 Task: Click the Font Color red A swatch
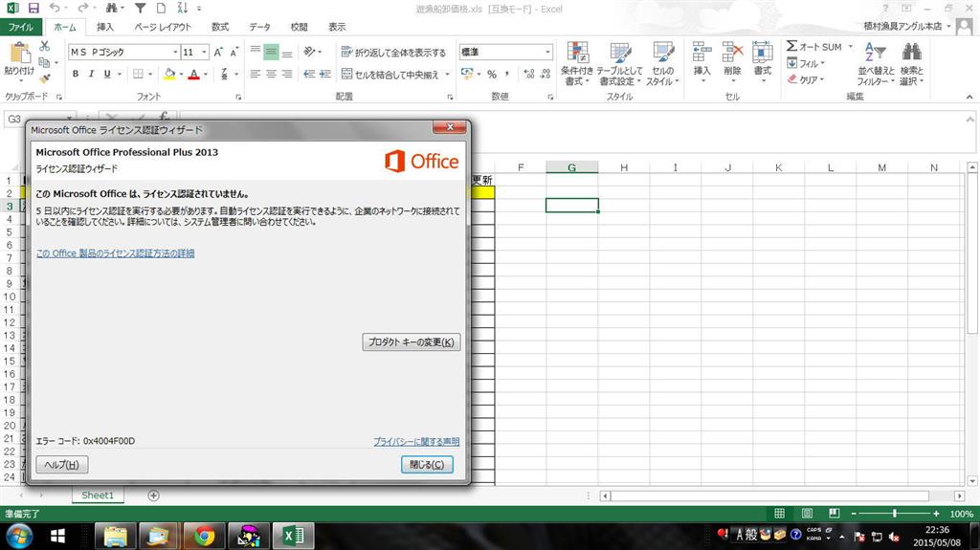pos(193,74)
